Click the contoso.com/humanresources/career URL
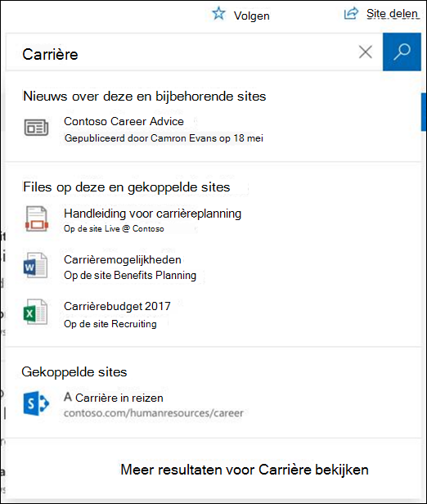The height and width of the screenshot is (504, 427). (x=154, y=413)
